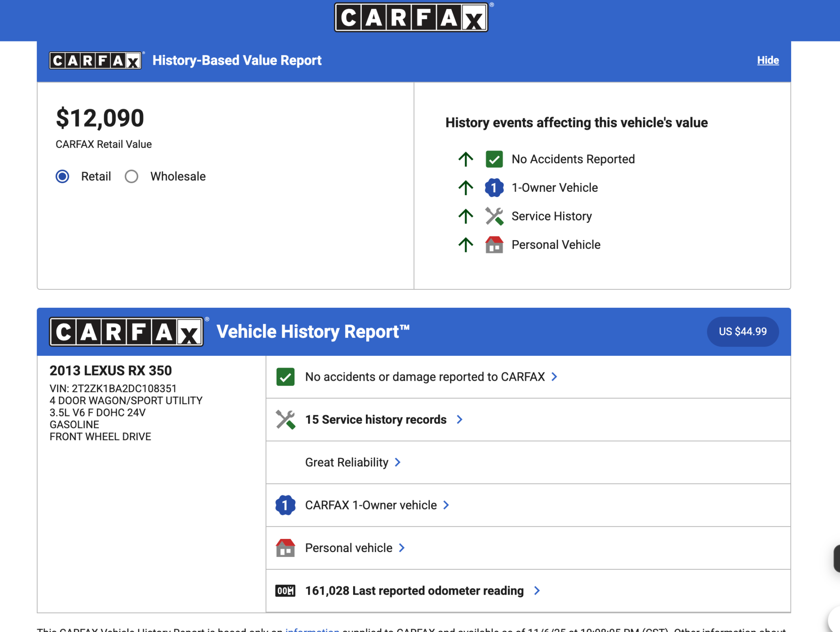Image resolution: width=840 pixels, height=632 pixels.
Task: Open the Personal vehicle row
Action: click(x=349, y=548)
